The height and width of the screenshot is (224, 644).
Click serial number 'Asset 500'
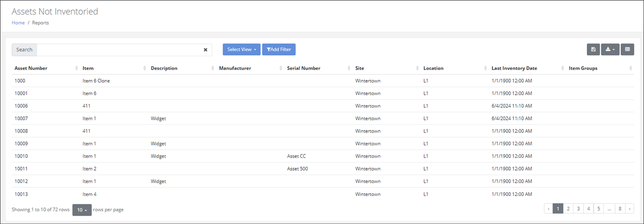[298, 168]
